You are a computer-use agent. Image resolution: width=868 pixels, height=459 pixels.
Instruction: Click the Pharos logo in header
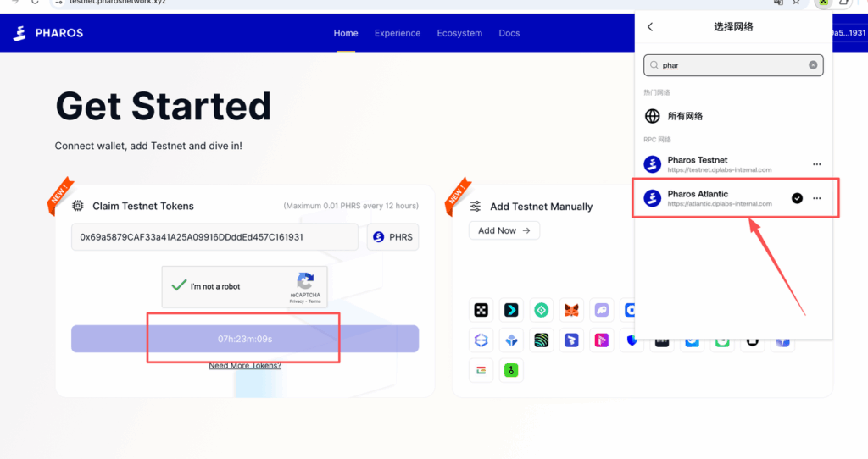point(48,33)
